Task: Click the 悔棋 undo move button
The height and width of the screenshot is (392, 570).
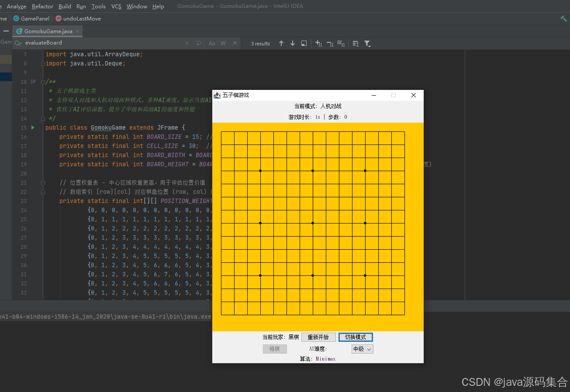Action: pos(275,349)
